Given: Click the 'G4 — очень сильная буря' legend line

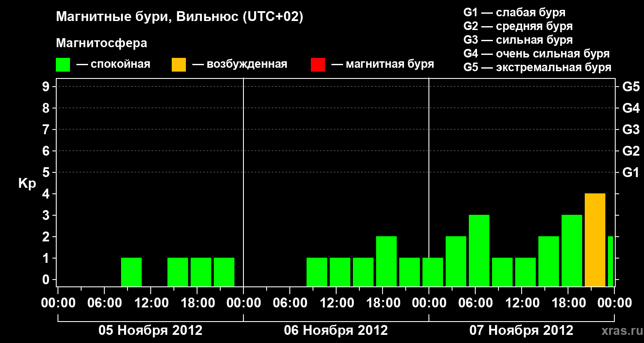Looking at the screenshot, I should click(x=537, y=54).
